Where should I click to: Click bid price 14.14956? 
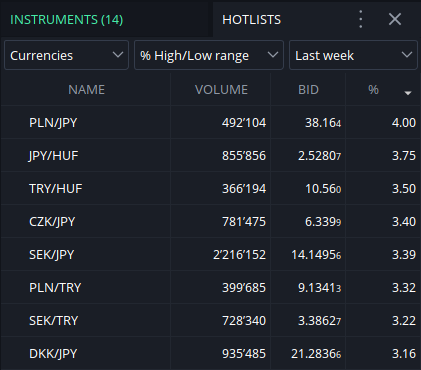pyautogui.click(x=316, y=255)
